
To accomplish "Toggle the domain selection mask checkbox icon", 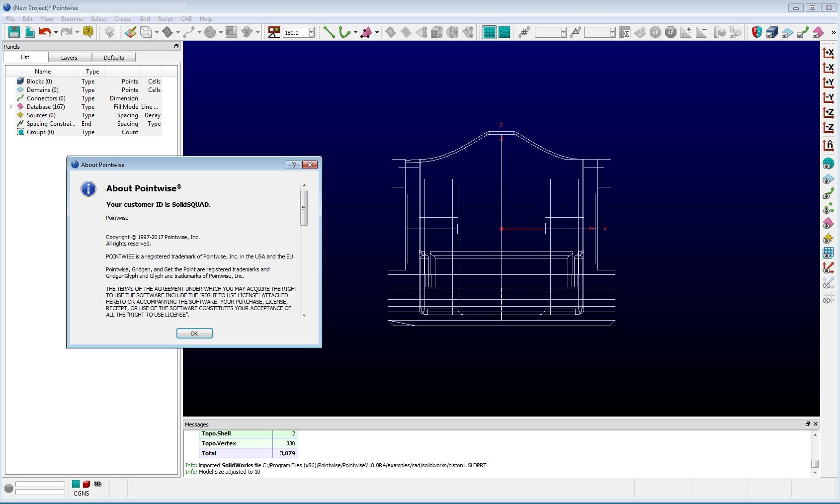I will click(788, 32).
